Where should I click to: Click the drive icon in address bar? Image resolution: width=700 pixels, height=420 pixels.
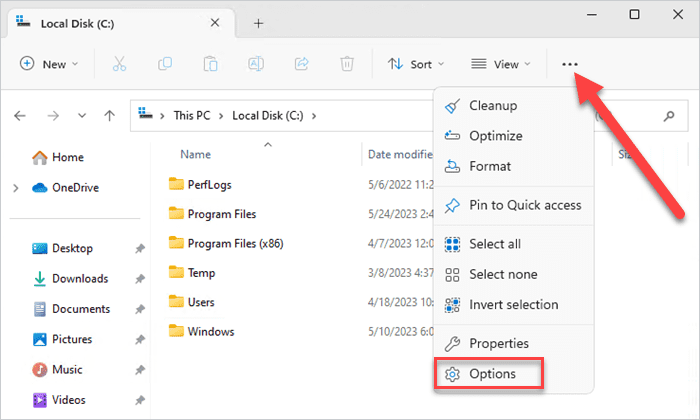[x=145, y=113]
